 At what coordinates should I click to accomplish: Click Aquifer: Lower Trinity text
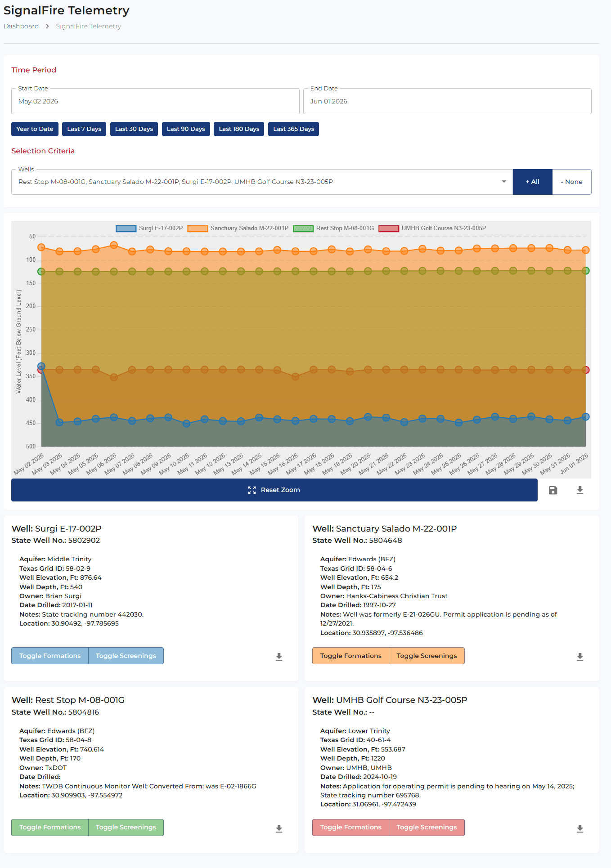point(355,731)
